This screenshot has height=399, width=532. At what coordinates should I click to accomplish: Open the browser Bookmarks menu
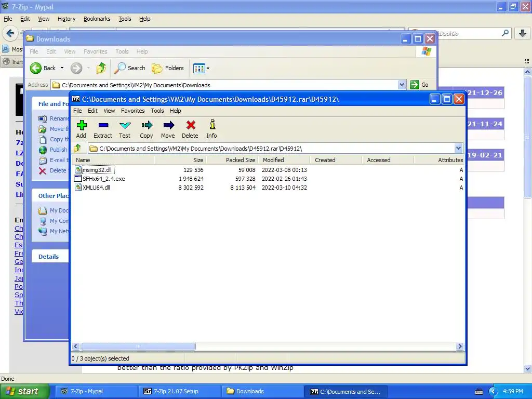point(97,19)
